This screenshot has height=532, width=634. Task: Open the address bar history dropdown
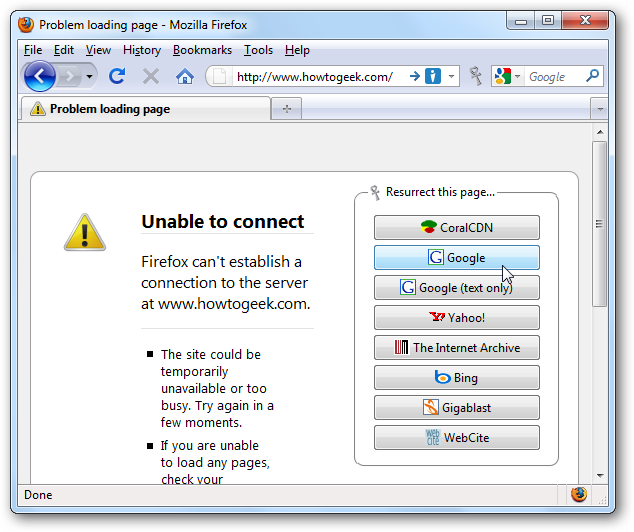tap(451, 76)
